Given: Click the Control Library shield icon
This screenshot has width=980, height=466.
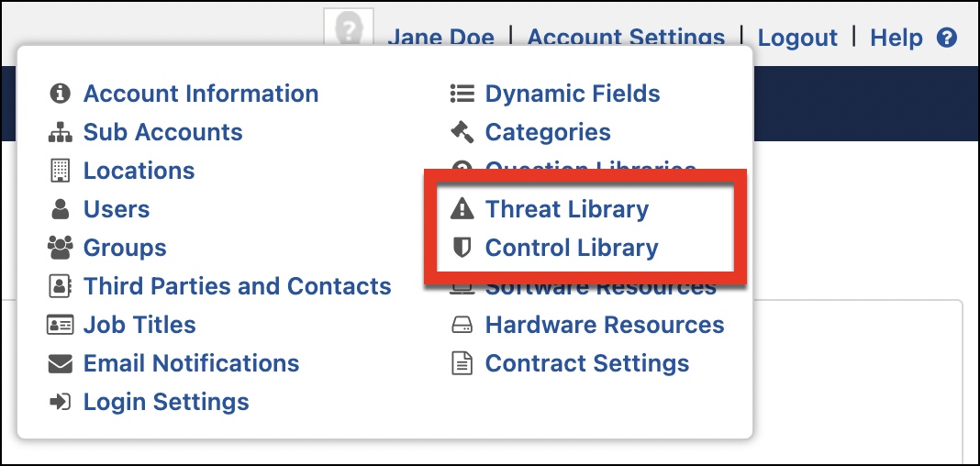Looking at the screenshot, I should click(x=462, y=248).
